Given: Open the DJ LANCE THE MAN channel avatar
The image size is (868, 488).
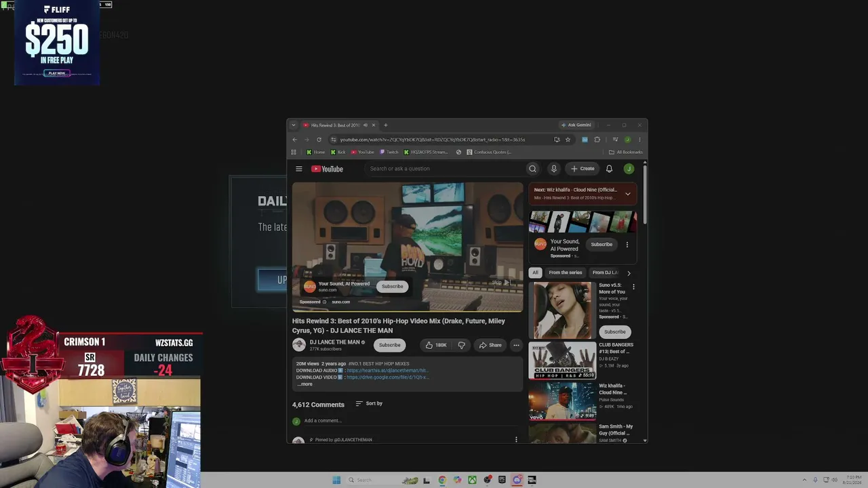Looking at the screenshot, I should (299, 345).
